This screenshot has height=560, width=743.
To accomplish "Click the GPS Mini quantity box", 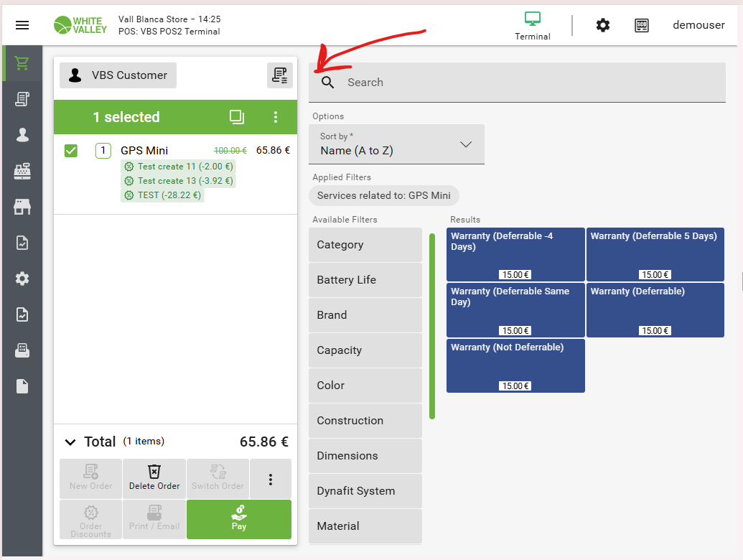I will pyautogui.click(x=103, y=151).
